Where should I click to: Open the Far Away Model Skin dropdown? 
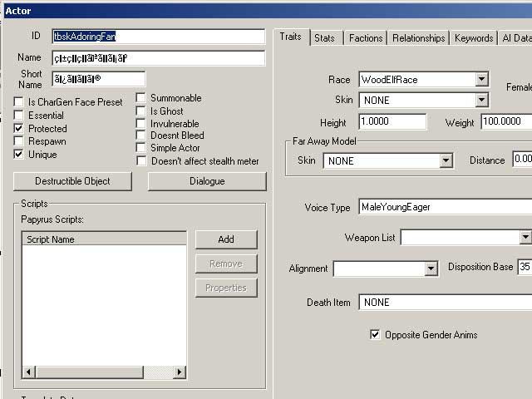point(446,160)
